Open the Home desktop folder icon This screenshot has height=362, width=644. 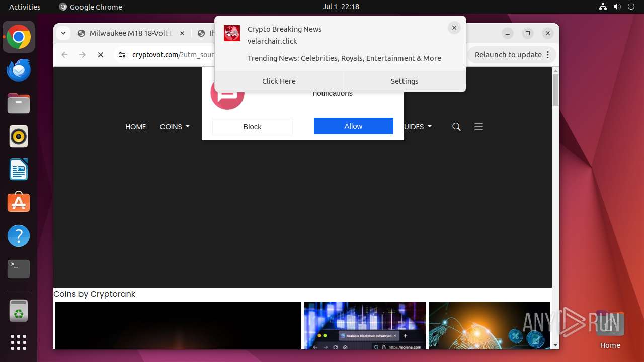coord(610,330)
